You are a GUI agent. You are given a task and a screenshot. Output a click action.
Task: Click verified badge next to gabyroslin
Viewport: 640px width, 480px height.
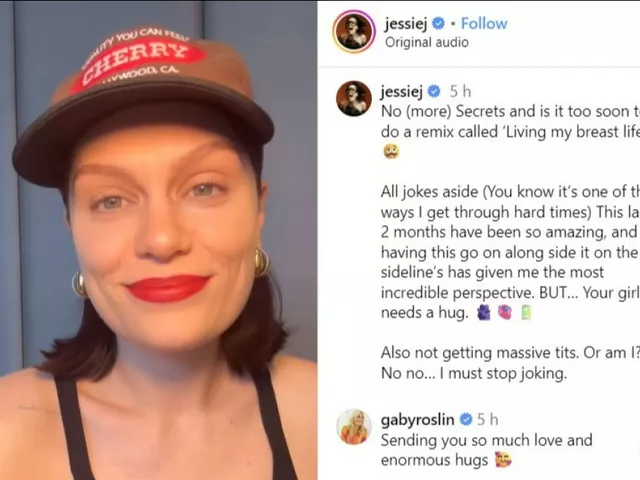[466, 419]
